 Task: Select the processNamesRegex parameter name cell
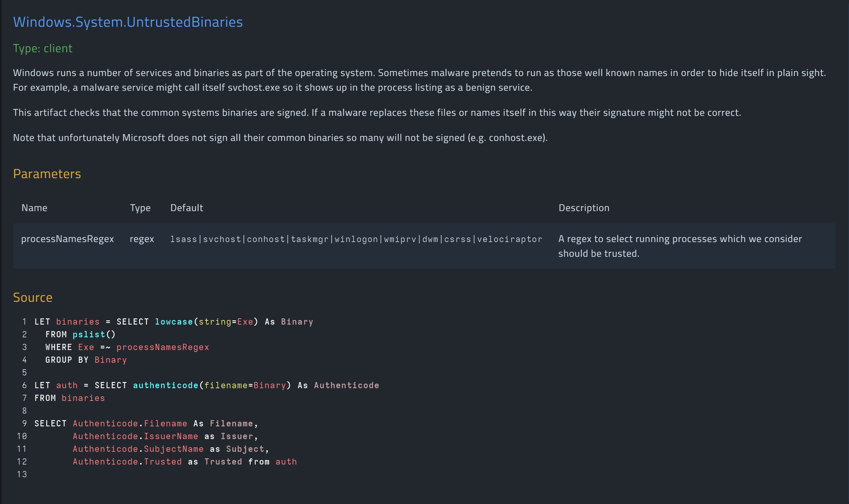[68, 239]
